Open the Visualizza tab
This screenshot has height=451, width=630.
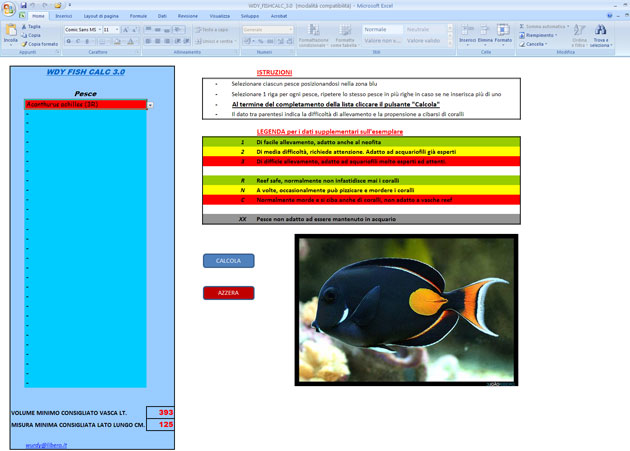coord(220,16)
